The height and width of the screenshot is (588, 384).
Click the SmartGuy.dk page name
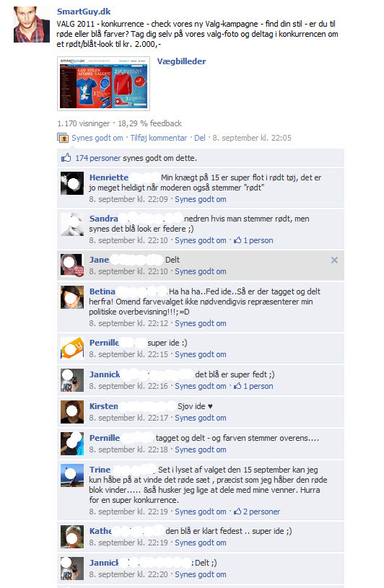(x=84, y=12)
